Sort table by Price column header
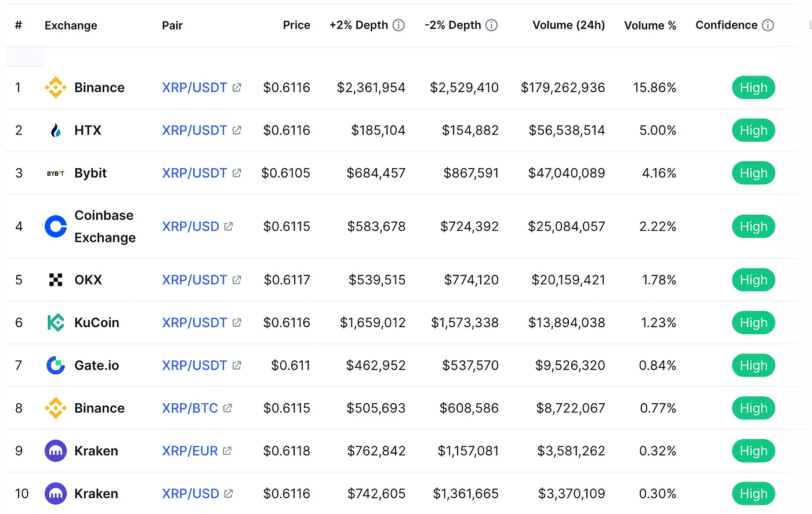 tap(296, 25)
